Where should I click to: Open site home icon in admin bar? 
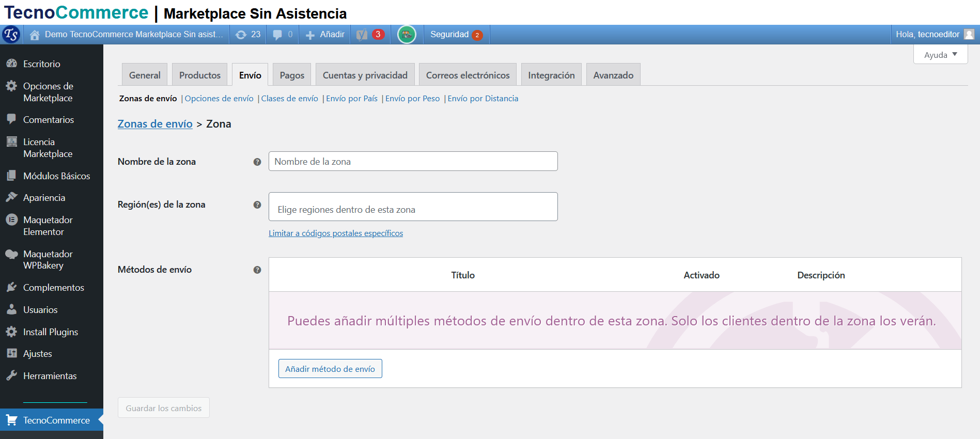(x=35, y=35)
